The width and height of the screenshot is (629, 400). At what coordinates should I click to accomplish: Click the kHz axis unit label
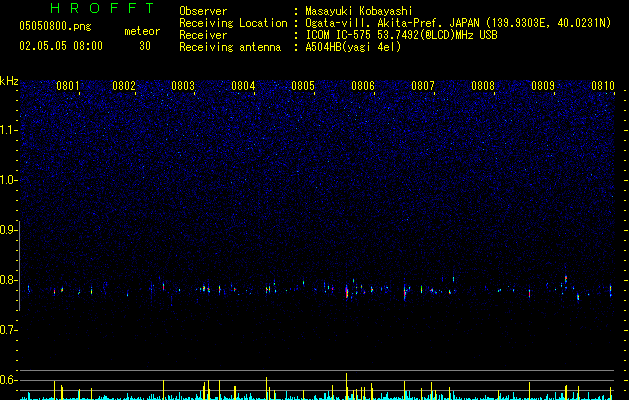click(x=9, y=81)
